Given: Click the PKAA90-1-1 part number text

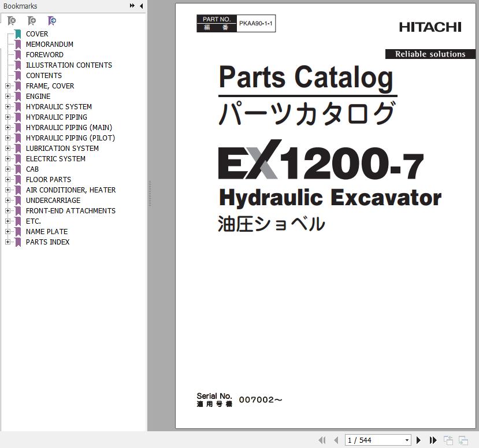Looking at the screenshot, I should 256,23.
